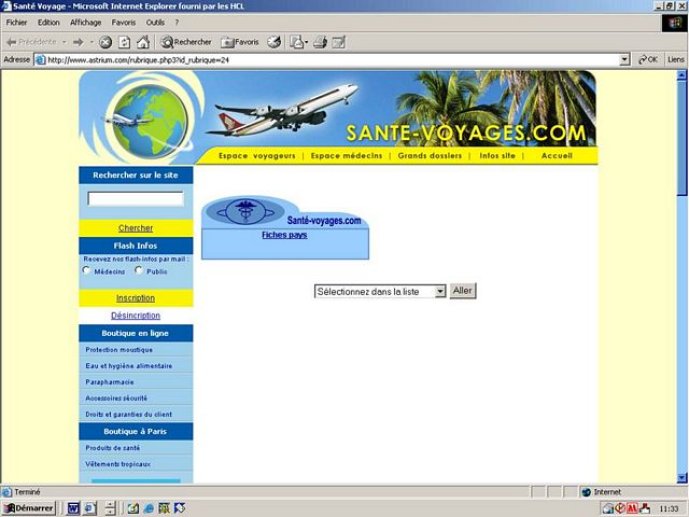This screenshot has width=689, height=517.
Task: Click the Print (Imprimer) toolbar icon
Action: pyautogui.click(x=320, y=42)
